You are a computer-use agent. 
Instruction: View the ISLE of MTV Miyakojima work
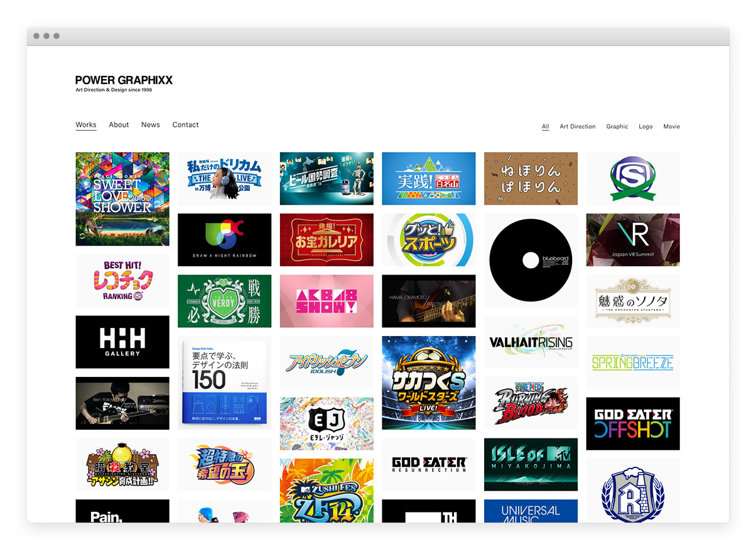(530, 464)
